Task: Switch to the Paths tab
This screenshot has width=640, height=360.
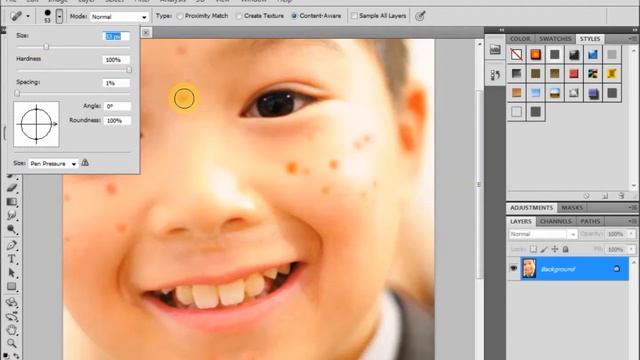Action: coord(590,221)
